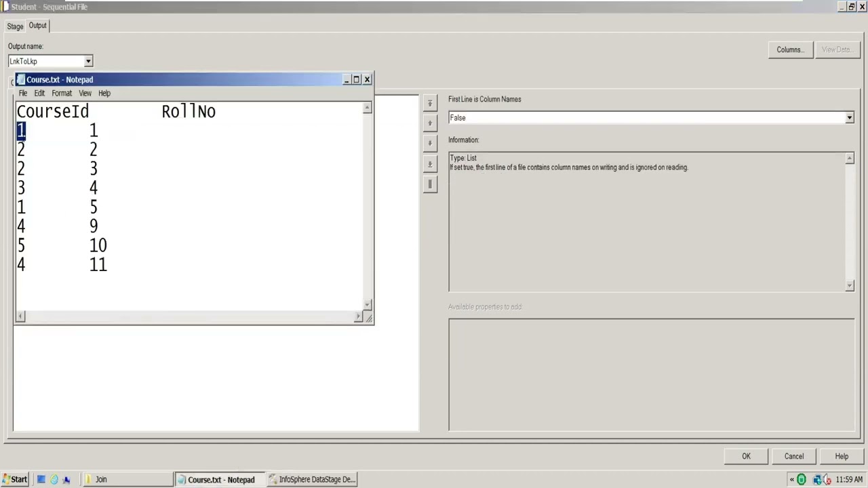Open First Line is Column Names dropdown
This screenshot has height=488, width=868.
tap(849, 118)
